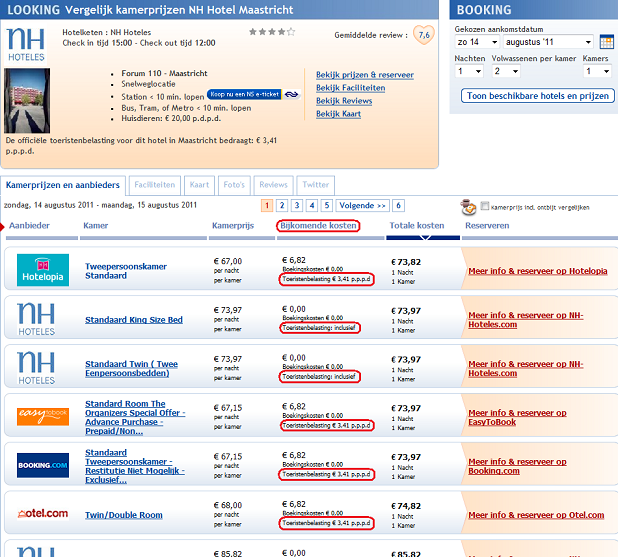Open Twin/Double Room link
The width and height of the screenshot is (618, 557).
[124, 515]
